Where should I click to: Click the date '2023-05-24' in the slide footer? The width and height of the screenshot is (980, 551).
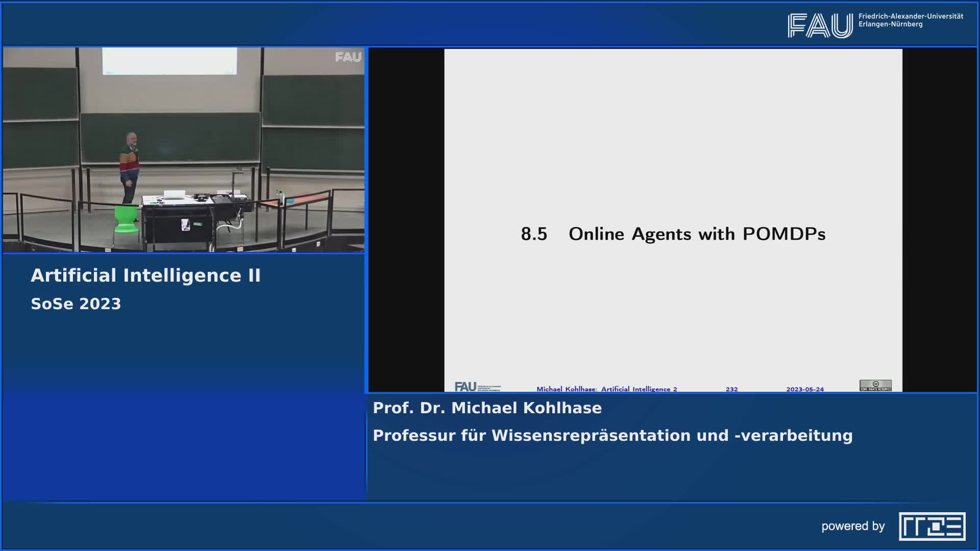(x=805, y=388)
